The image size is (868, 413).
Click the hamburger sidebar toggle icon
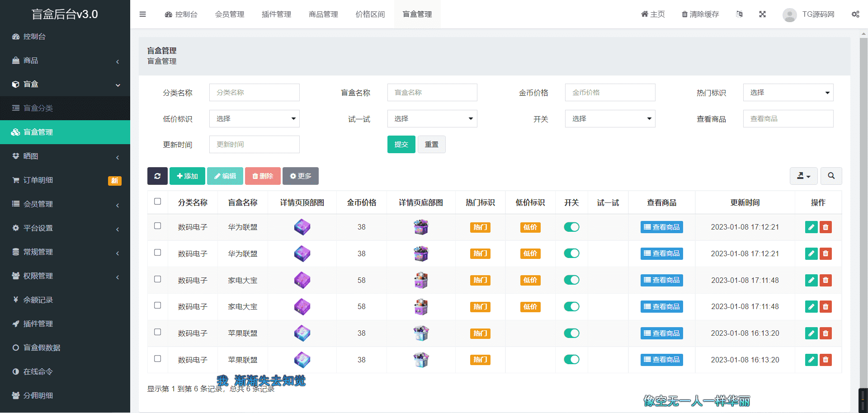[142, 14]
